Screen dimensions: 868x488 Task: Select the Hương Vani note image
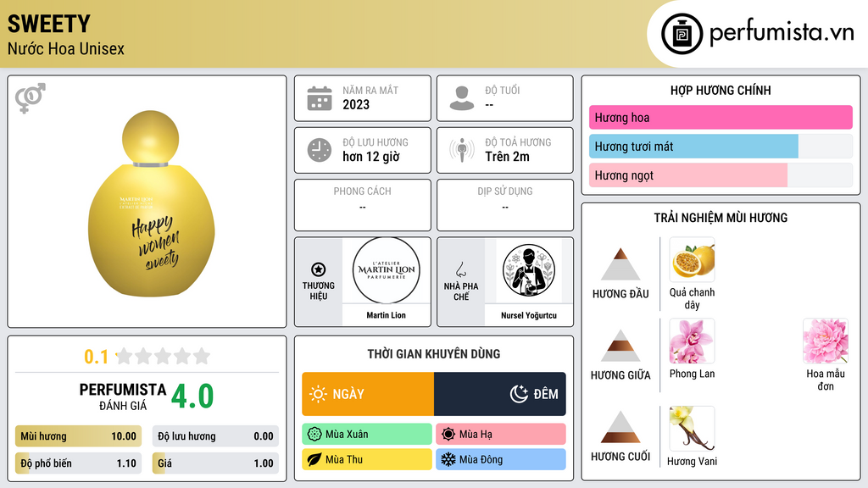pos(692,428)
